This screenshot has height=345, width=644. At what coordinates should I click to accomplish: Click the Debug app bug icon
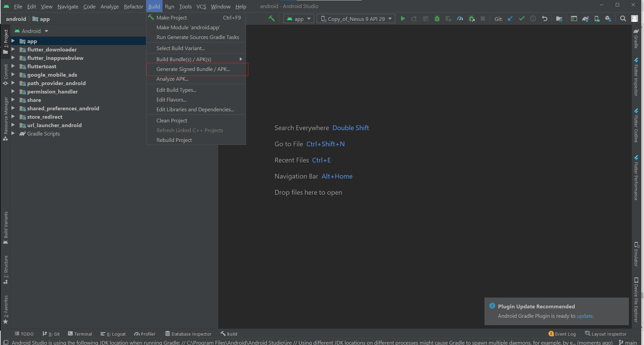click(x=437, y=19)
